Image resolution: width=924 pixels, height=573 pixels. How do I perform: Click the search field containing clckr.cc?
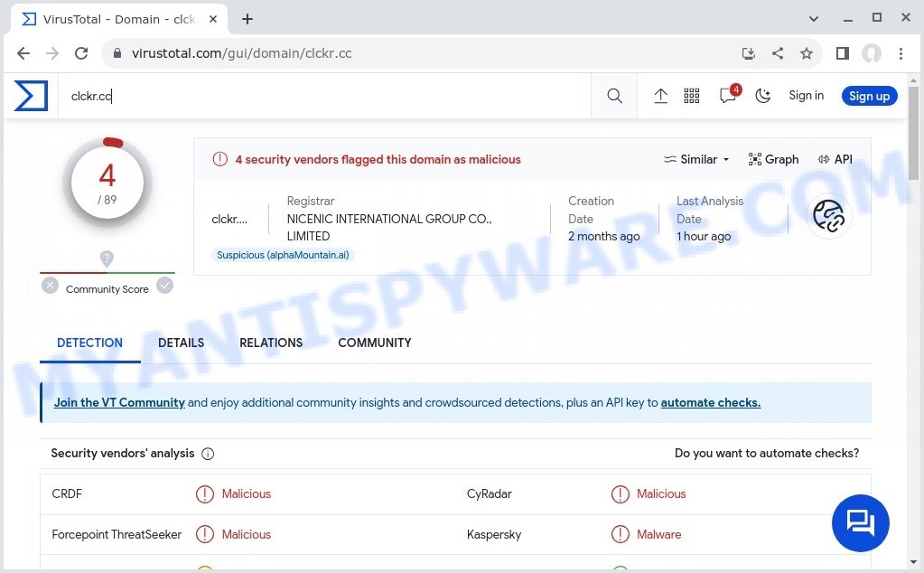[324, 96]
